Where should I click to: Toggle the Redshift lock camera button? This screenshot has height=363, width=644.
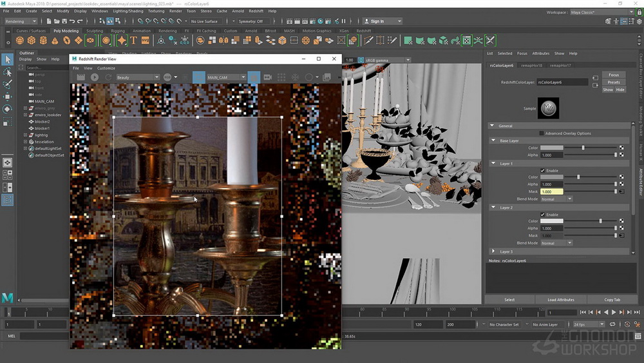point(254,77)
